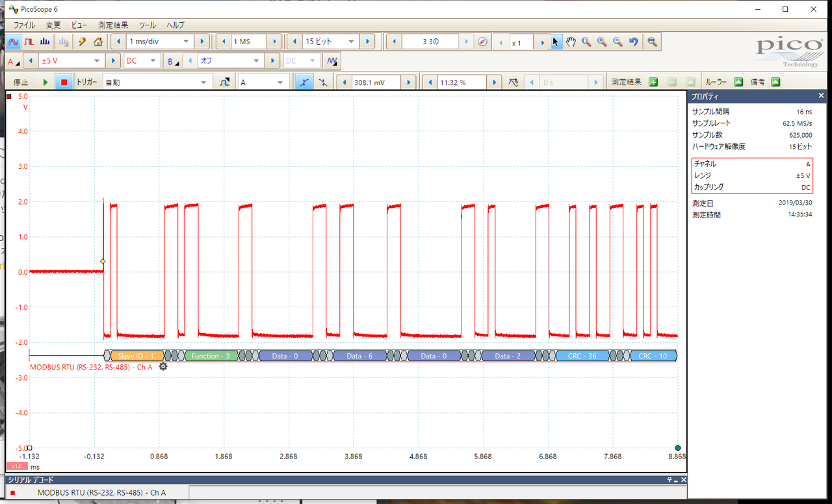Open the ファイル menu

coord(24,25)
